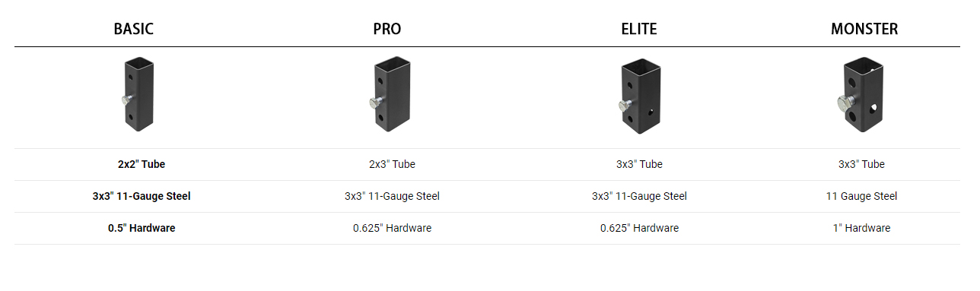The width and height of the screenshot is (980, 291).
Task: Click 3x3" Tube under MONSTER
Action: click(861, 164)
